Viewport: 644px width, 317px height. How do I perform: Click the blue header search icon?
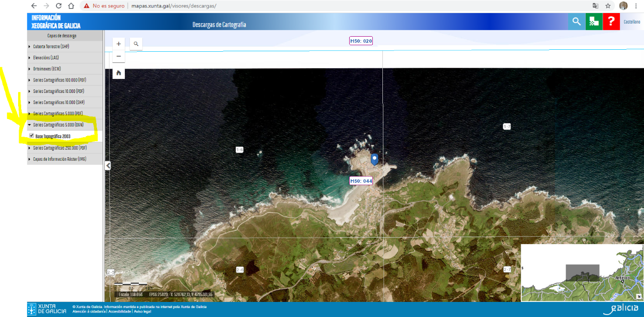tap(576, 22)
